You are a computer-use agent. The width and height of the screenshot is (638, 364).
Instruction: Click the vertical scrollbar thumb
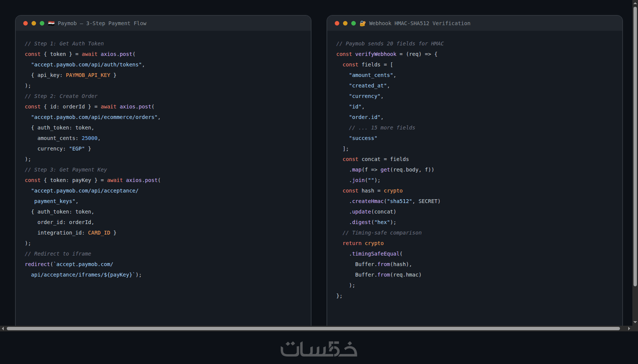coord(635,146)
